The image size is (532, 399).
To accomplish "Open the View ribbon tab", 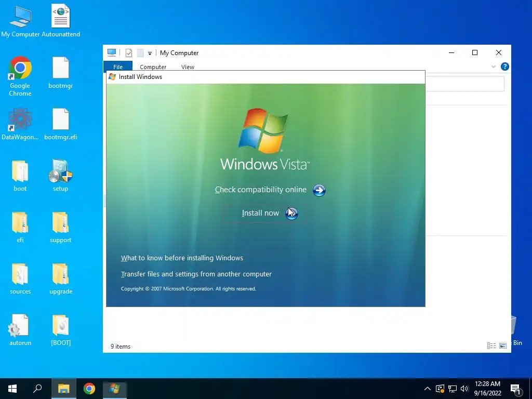I will click(188, 67).
